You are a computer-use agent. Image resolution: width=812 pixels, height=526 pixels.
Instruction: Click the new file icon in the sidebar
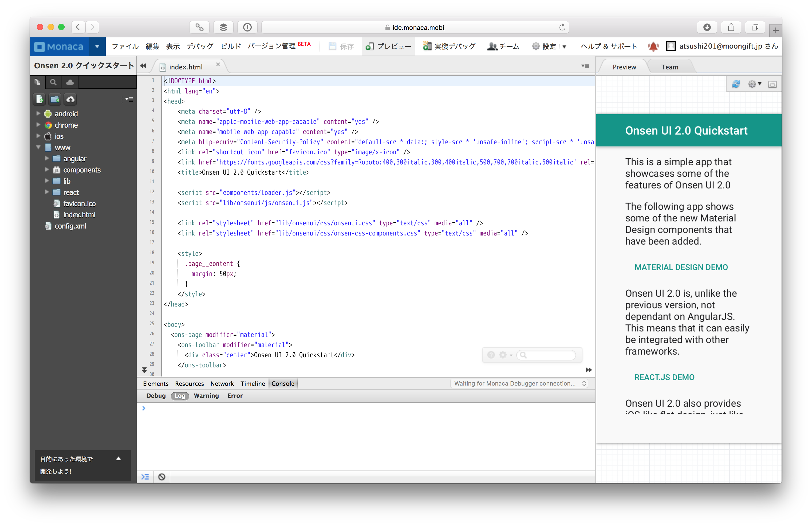tap(40, 99)
